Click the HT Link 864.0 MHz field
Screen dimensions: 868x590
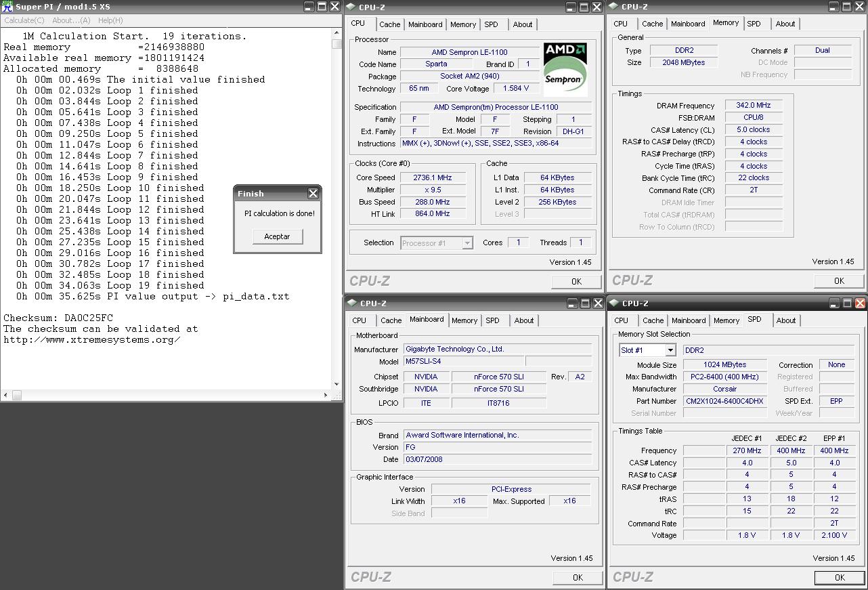[x=432, y=213]
